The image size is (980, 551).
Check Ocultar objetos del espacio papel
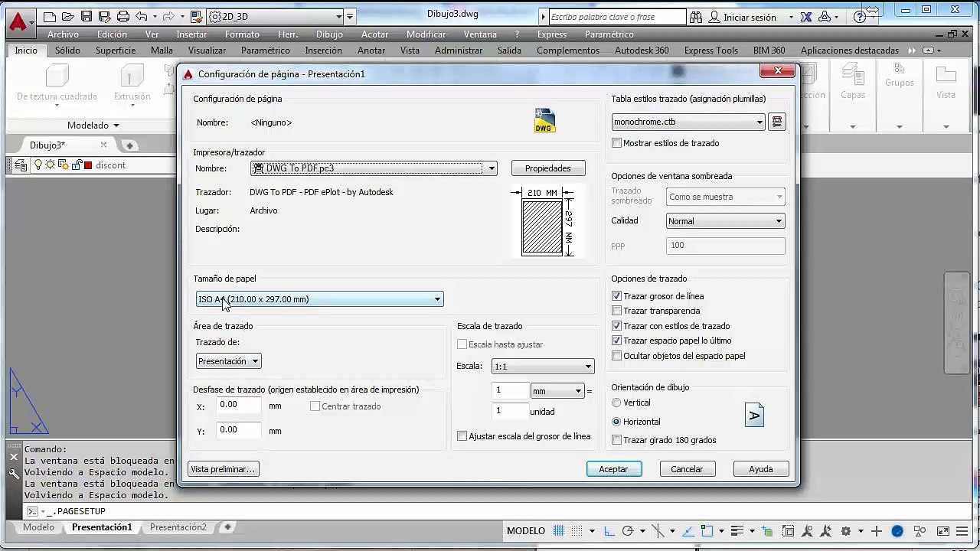617,356
